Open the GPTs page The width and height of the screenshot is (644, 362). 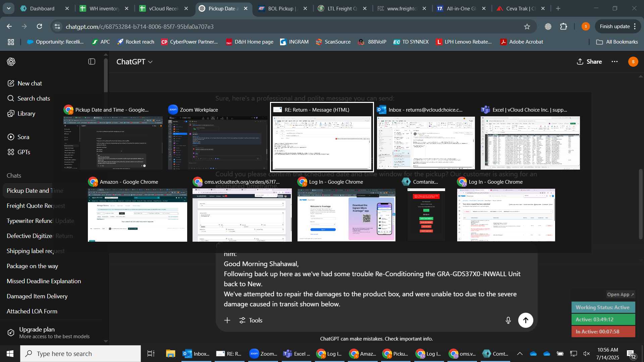click(x=19, y=152)
